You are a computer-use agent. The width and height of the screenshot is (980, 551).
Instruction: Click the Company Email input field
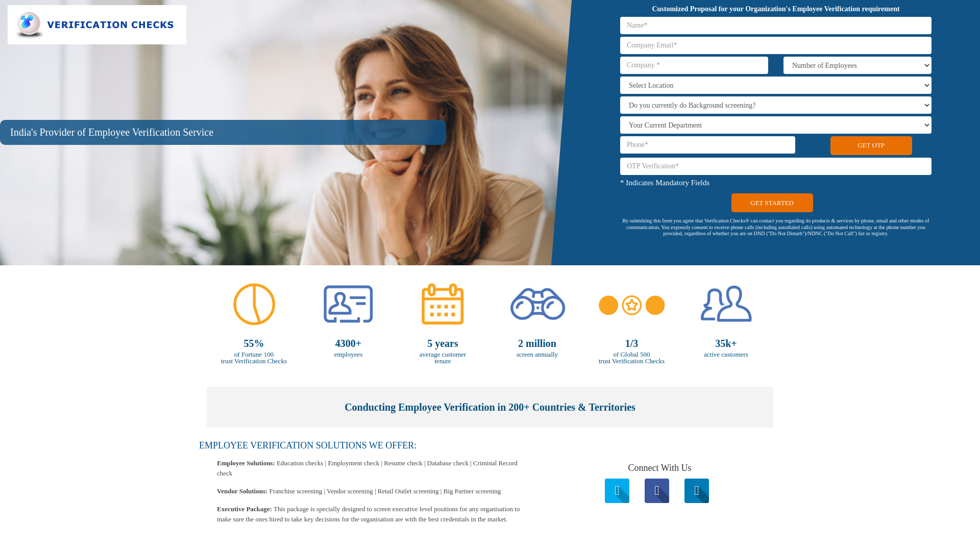(775, 45)
